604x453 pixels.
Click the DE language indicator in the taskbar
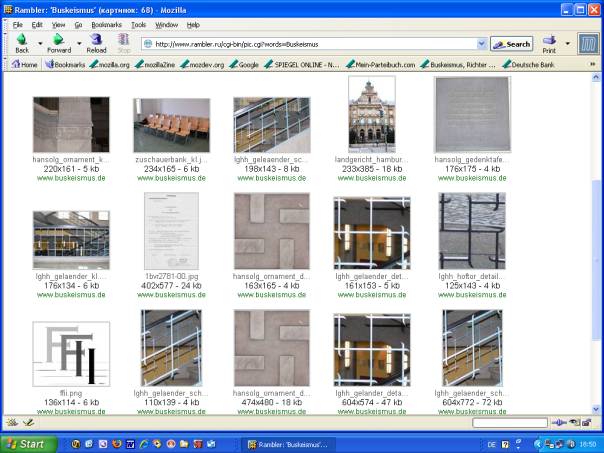click(x=491, y=445)
